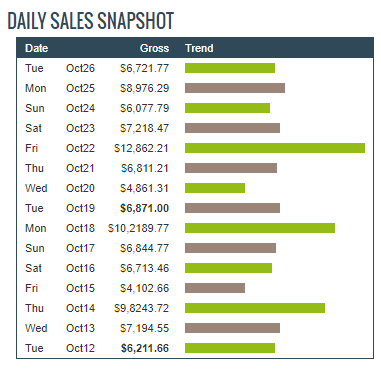
Task: Select the Oct18 date cell
Action: [x=80, y=228]
